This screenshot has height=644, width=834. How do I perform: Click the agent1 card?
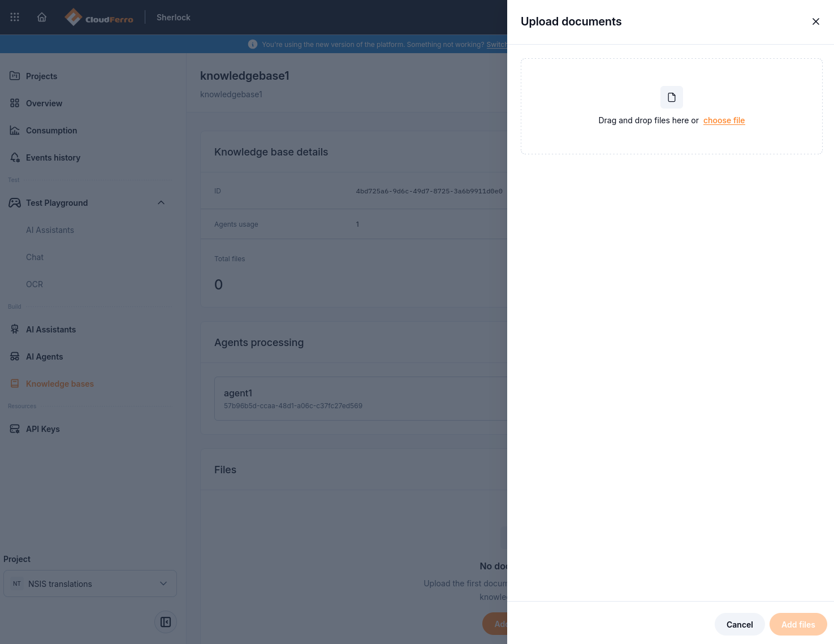click(361, 399)
